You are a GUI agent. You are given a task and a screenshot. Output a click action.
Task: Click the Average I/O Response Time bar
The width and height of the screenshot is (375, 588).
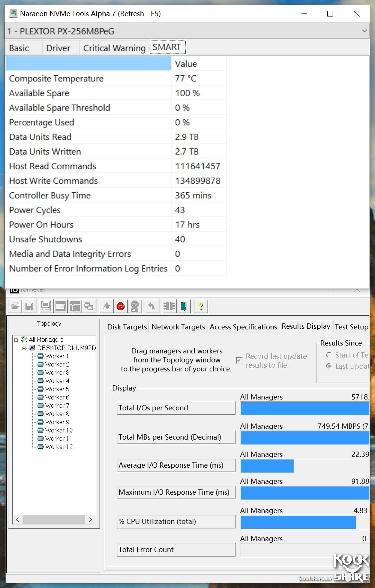[x=304, y=466]
